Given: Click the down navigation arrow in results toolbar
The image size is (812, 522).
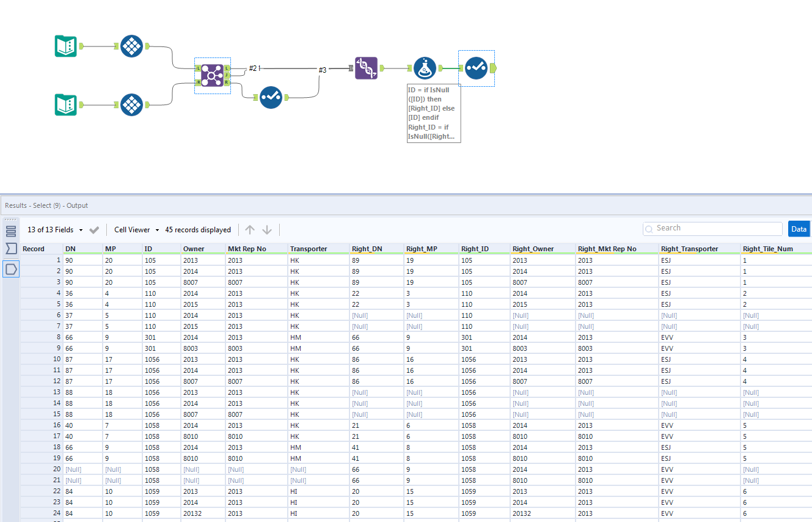Looking at the screenshot, I should [267, 230].
